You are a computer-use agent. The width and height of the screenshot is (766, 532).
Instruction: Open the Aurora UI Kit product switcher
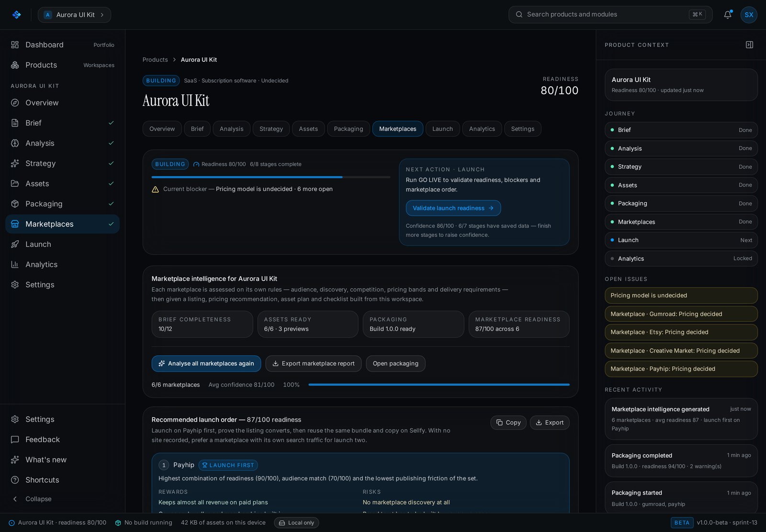74,15
